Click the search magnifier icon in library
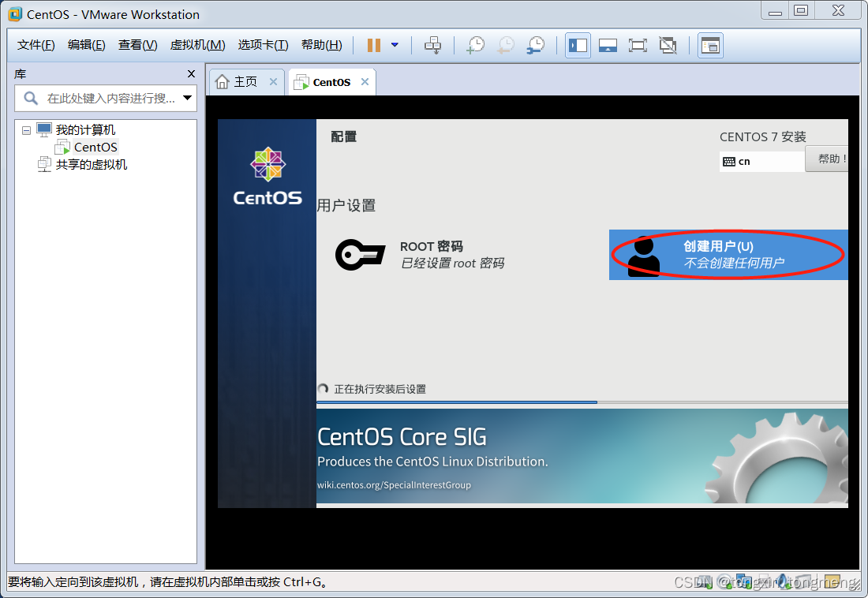868x598 pixels. point(31,99)
